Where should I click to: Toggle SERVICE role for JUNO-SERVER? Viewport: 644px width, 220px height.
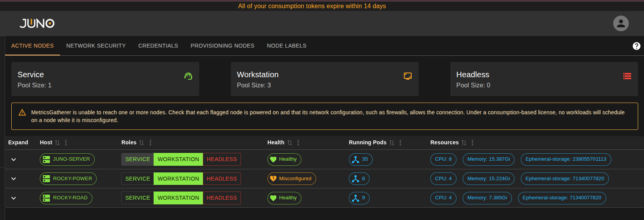tap(138, 159)
